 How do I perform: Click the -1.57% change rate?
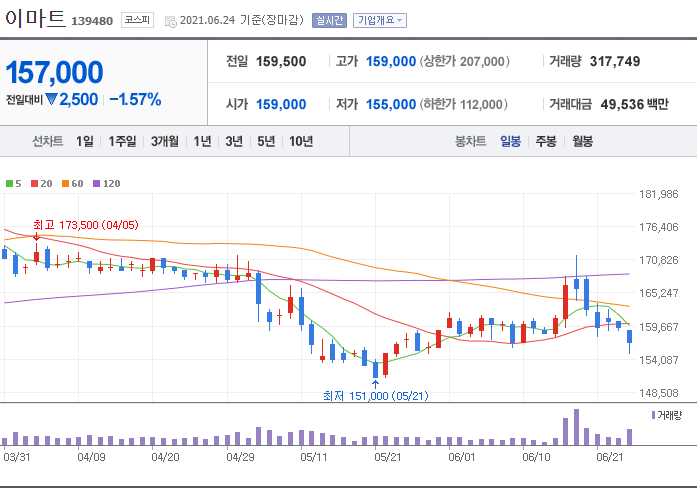coord(135,100)
